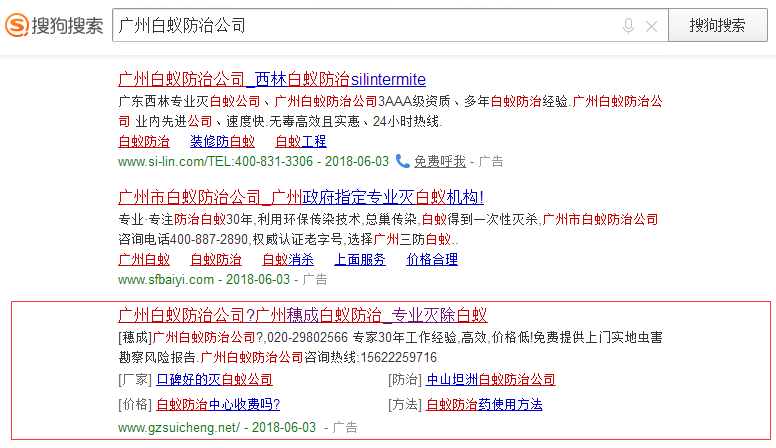The height and width of the screenshot is (448, 776).
Task: Open the 上门服务 sublink
Action: tap(360, 259)
